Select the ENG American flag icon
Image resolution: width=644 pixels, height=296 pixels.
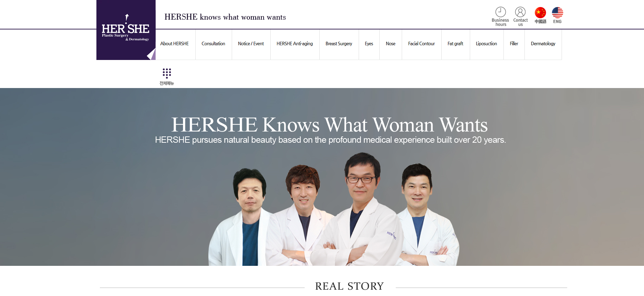point(557,13)
